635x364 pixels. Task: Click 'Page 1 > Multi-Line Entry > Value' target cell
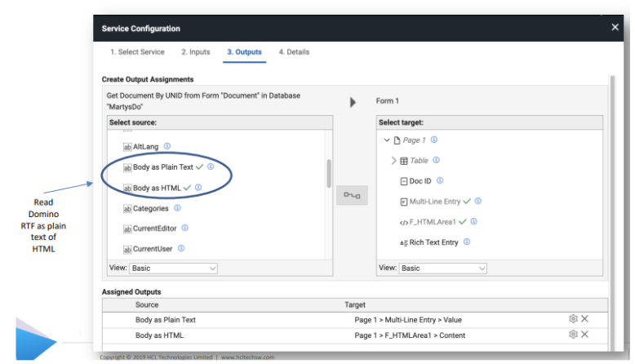tap(408, 319)
